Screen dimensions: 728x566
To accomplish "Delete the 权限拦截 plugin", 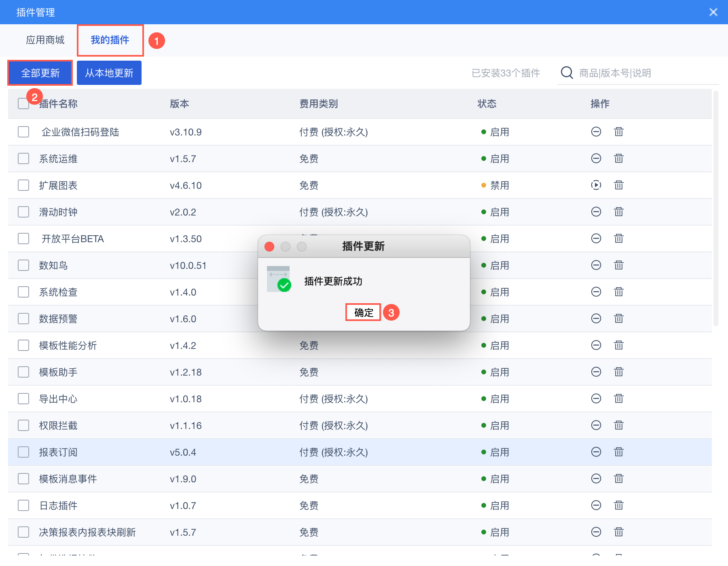I will 619,425.
